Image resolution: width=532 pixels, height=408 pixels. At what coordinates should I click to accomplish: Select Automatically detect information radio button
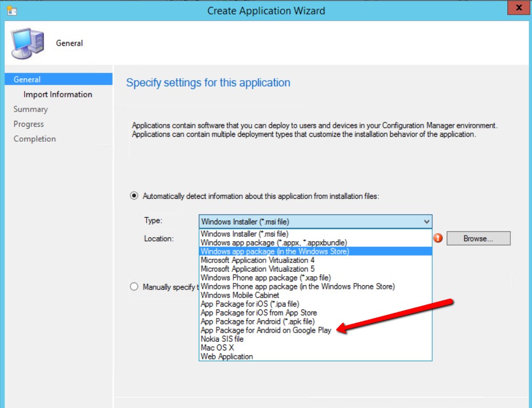(134, 196)
